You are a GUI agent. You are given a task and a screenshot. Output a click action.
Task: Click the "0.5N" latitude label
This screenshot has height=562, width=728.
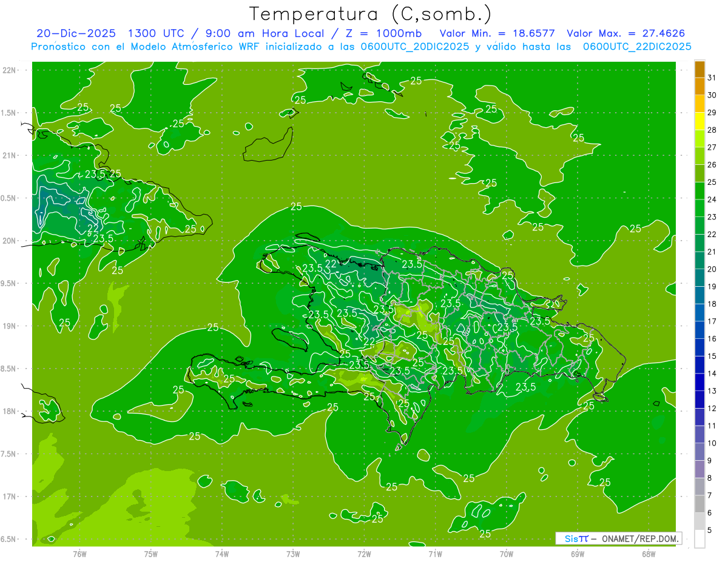[9, 198]
